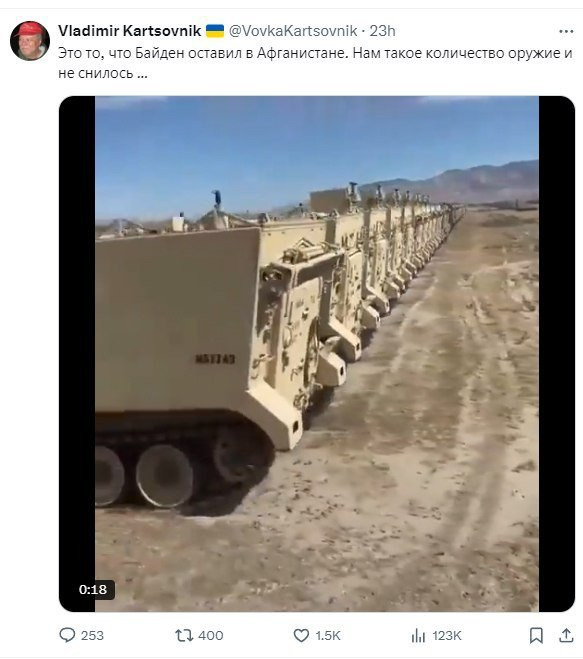This screenshot has width=583, height=659.
Task: Click the 0:18 video duration badge
Action: [x=93, y=589]
